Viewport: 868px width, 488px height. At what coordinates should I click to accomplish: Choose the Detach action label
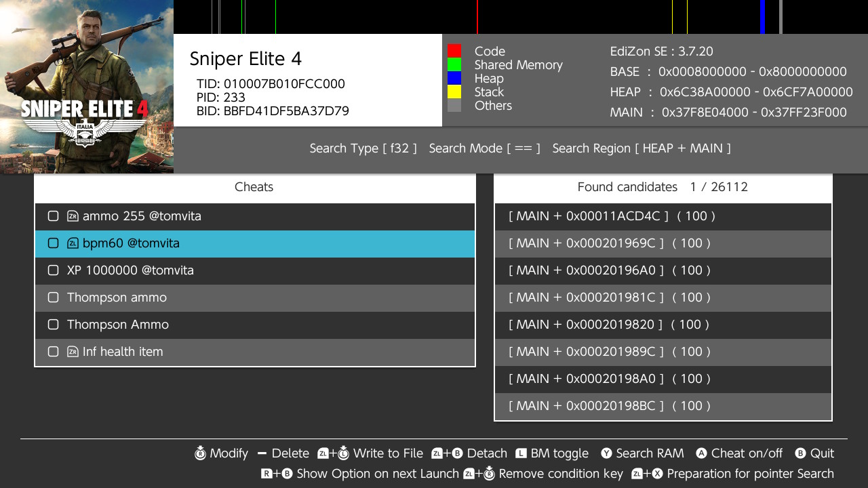pos(487,453)
